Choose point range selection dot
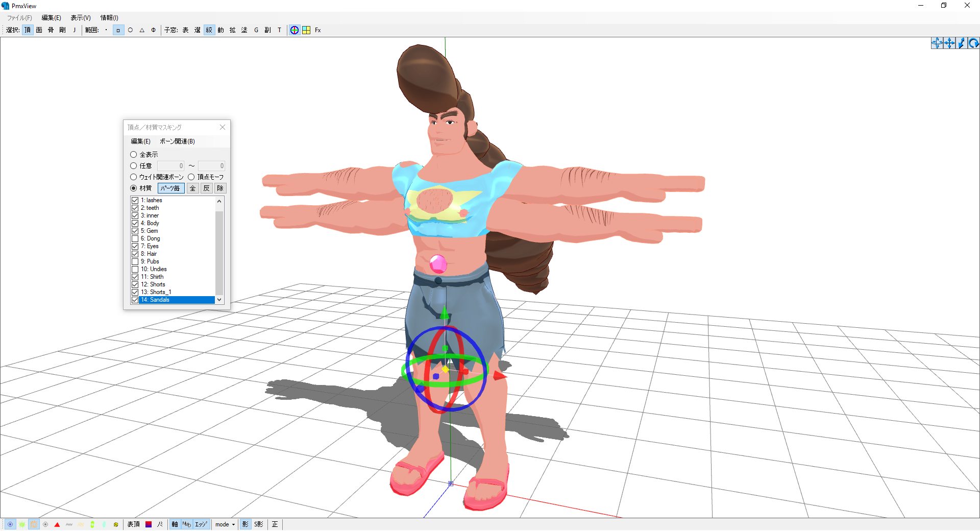 tap(106, 30)
